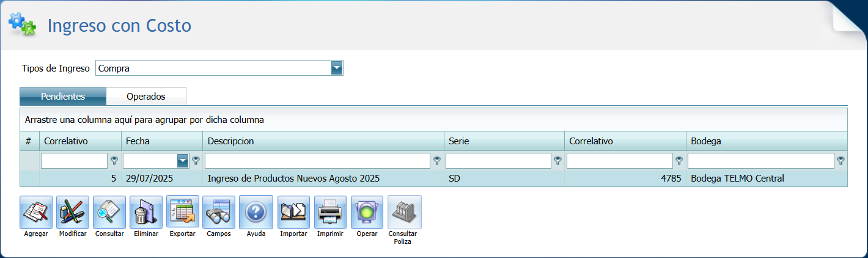Select the Modificar tool icon
The image size is (868, 258).
73,212
